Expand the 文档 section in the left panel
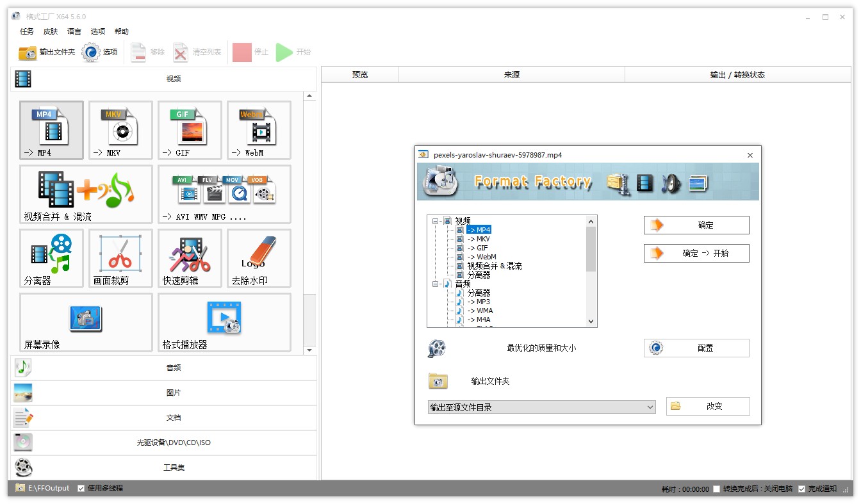This screenshot has height=504, width=861. [164, 418]
